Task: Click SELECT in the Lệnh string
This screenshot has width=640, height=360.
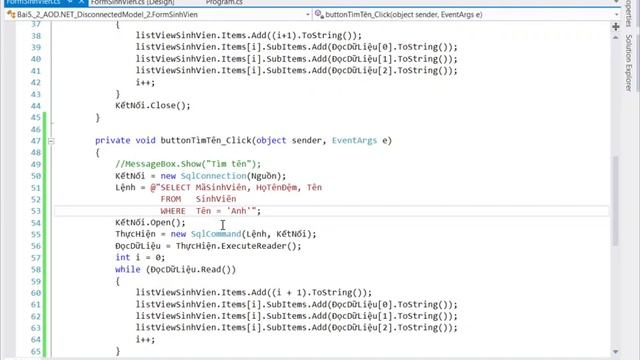Action: [x=176, y=188]
